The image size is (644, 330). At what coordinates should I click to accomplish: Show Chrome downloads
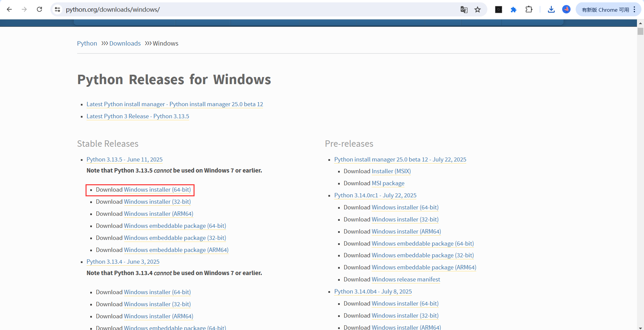[551, 9]
